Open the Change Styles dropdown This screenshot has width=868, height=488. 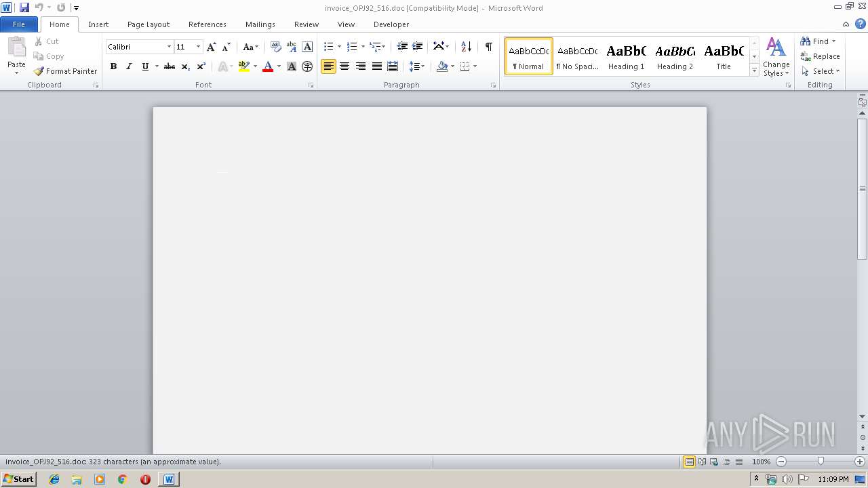pyautogui.click(x=776, y=57)
